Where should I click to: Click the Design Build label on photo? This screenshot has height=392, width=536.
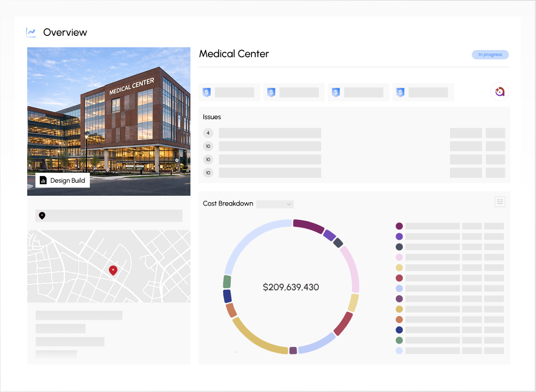point(67,181)
